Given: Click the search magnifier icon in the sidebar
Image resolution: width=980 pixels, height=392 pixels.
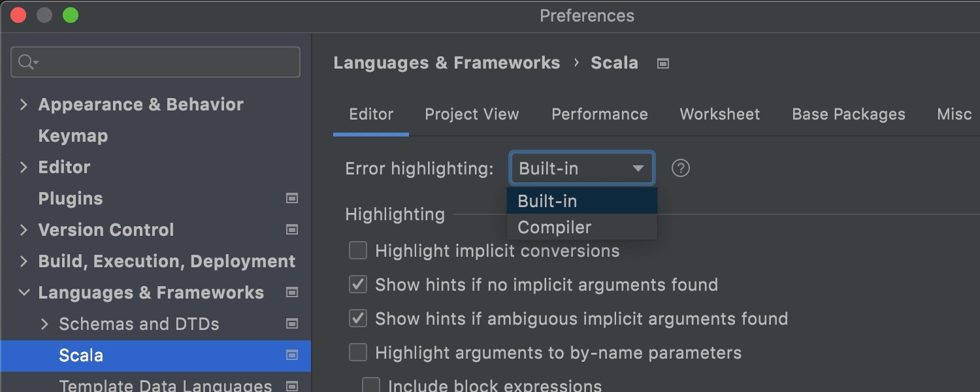Looking at the screenshot, I should click(x=28, y=62).
